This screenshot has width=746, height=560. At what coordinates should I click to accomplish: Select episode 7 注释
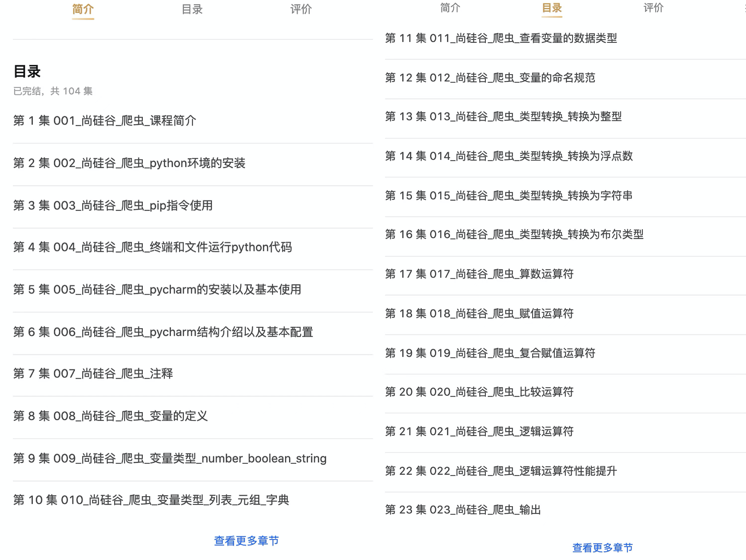[x=93, y=373]
